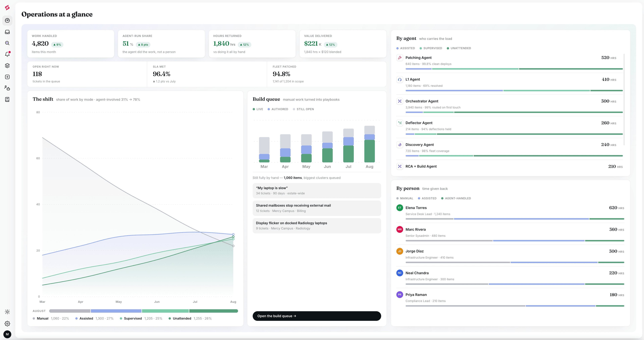Click Elena Torres's ET avatar

(x=400, y=208)
